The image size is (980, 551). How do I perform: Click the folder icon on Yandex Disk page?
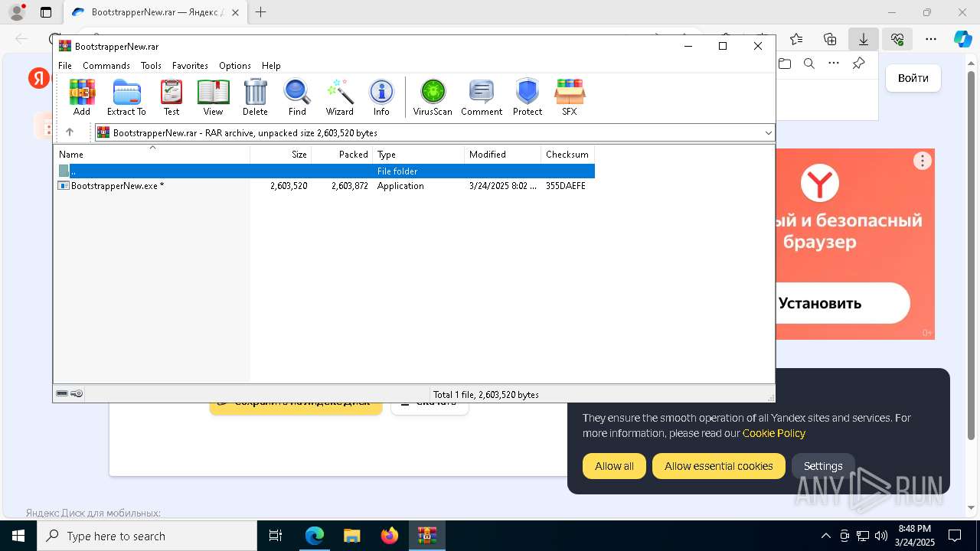pyautogui.click(x=785, y=64)
